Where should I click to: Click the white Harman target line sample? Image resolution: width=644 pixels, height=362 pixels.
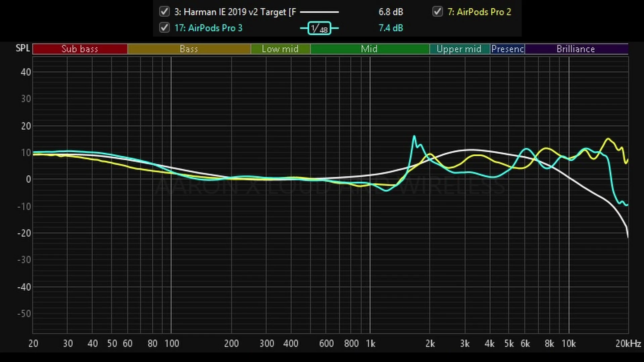click(319, 12)
